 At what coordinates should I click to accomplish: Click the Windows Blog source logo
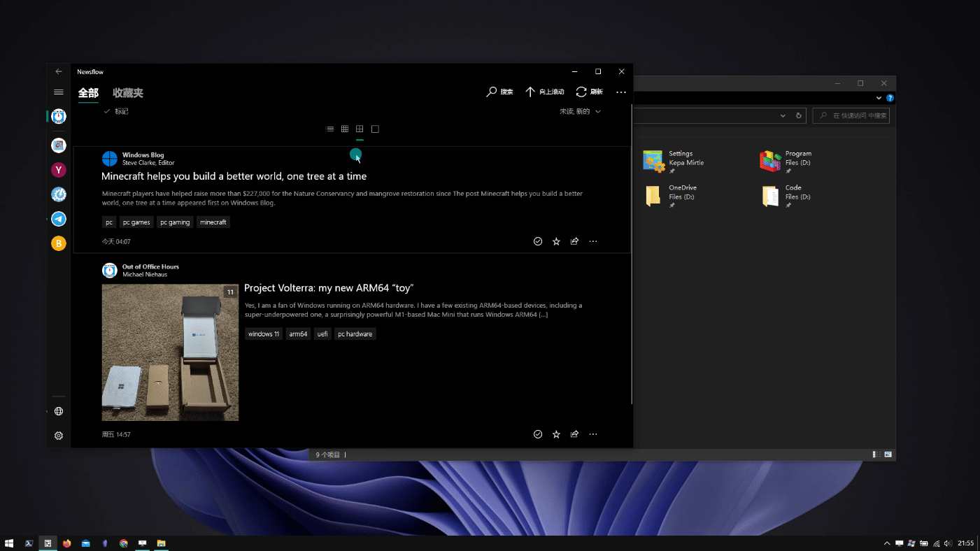pyautogui.click(x=110, y=159)
